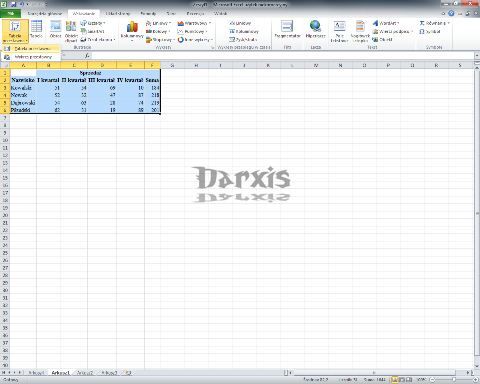The image size is (480, 384).
Task: Open the WordArt gallery
Action: (x=386, y=23)
